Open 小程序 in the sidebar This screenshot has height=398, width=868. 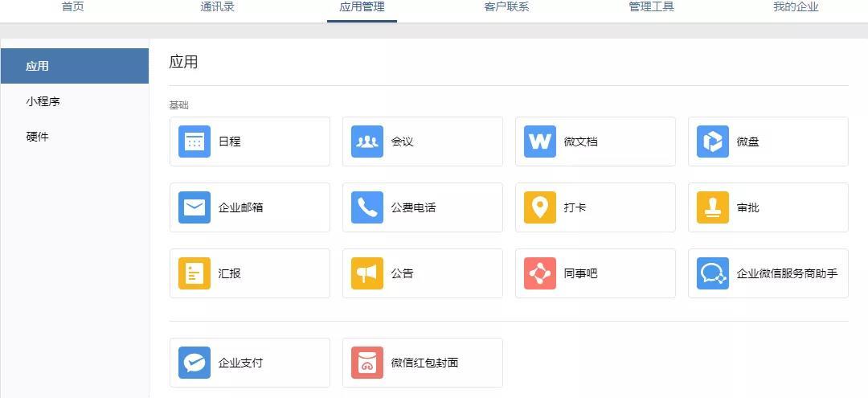(x=75, y=101)
